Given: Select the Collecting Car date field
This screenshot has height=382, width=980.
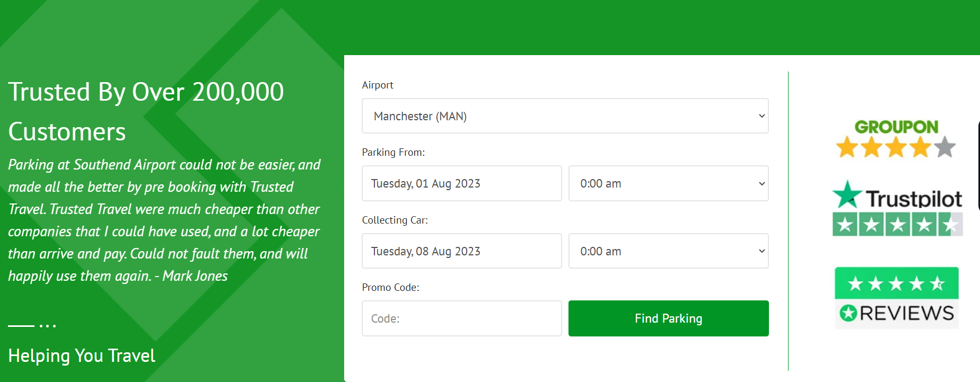Looking at the screenshot, I should coord(461,251).
